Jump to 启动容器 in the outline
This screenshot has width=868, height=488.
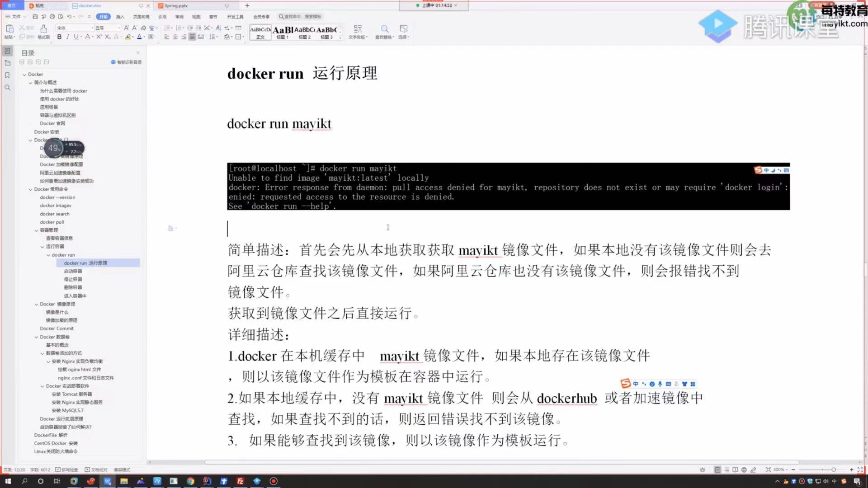73,271
